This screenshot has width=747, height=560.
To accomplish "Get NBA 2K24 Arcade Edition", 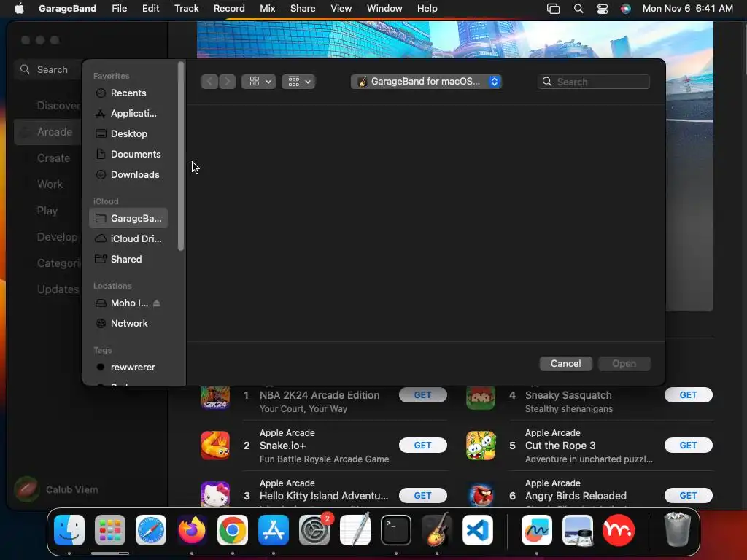I will pos(422,394).
